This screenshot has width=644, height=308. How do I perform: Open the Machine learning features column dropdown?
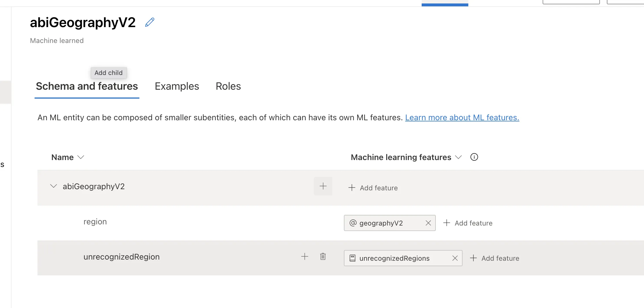pos(458,157)
